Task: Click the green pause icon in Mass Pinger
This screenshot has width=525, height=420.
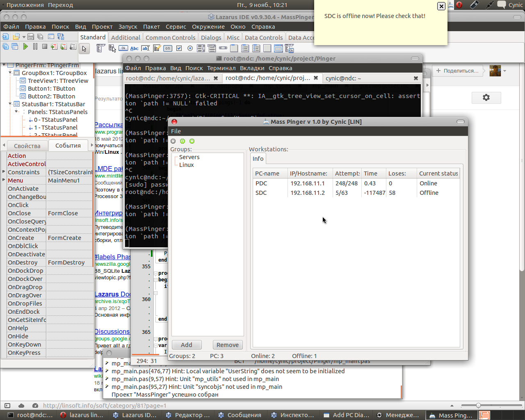Action: 183,141
